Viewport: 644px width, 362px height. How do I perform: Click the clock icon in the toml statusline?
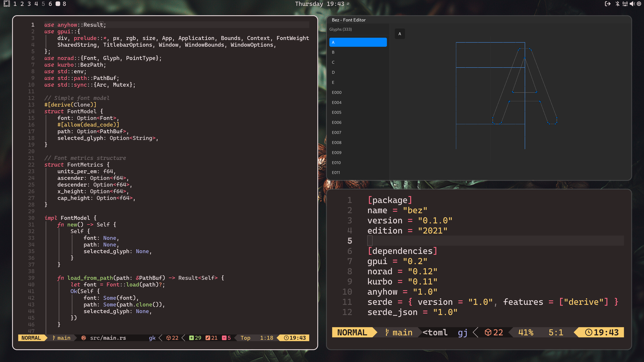point(588,332)
